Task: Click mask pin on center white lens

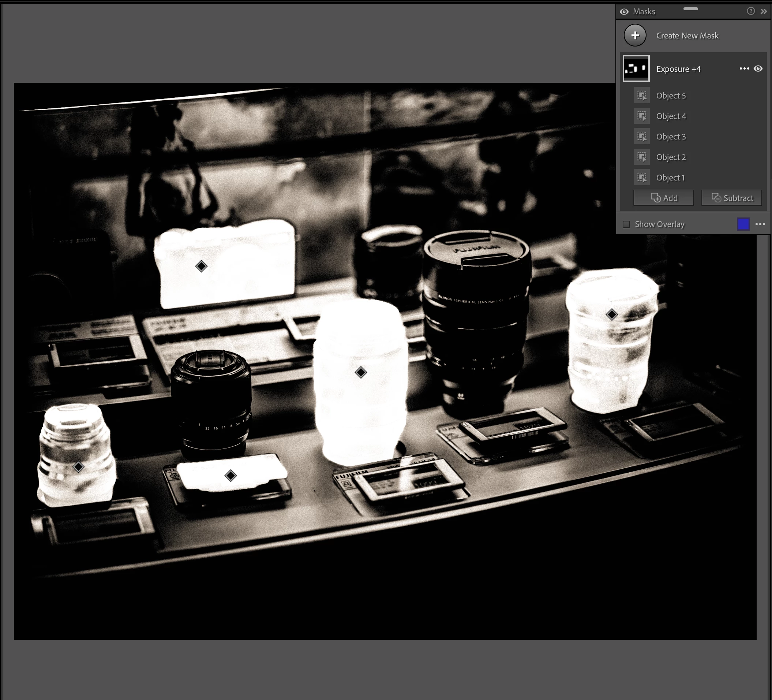Action: pyautogui.click(x=361, y=372)
